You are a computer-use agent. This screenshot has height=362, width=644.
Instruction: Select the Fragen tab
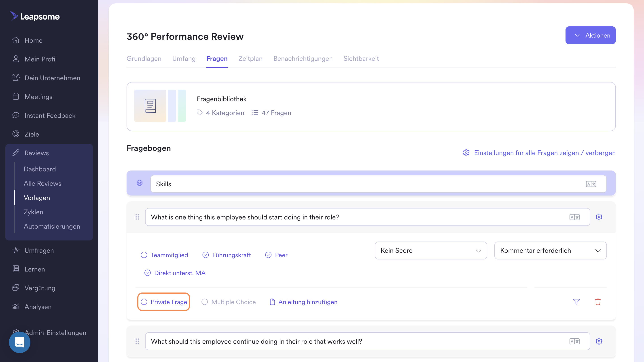click(217, 59)
